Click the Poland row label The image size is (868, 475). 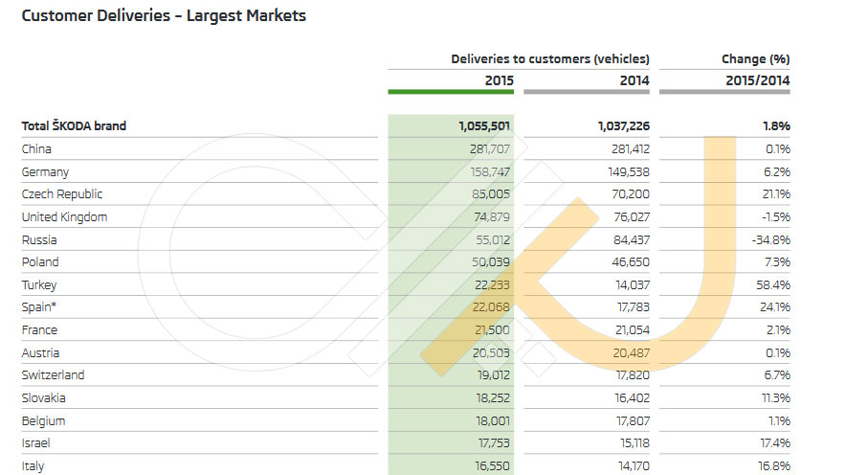(x=40, y=261)
